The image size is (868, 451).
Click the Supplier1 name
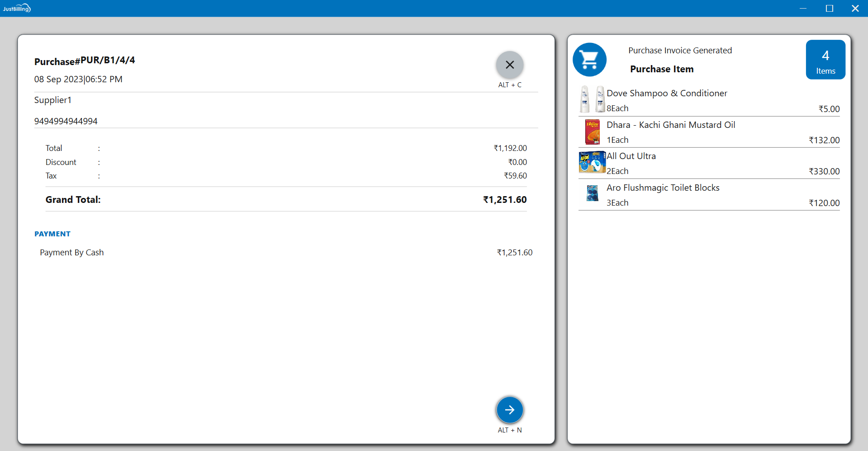[53, 100]
